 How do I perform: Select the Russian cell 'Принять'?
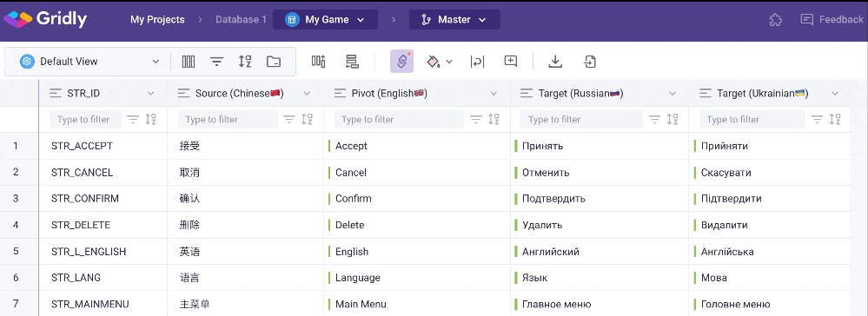(x=600, y=146)
